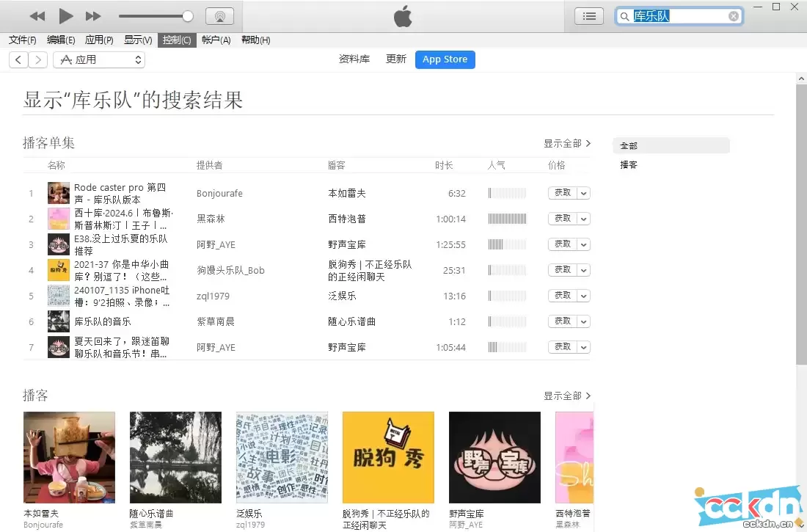Open the AirPlay device icon

point(219,15)
